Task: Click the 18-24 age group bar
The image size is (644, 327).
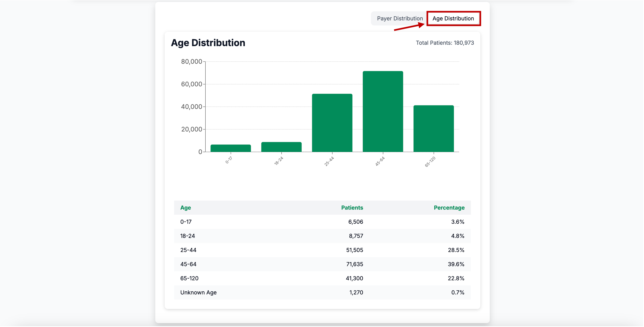Action: pyautogui.click(x=281, y=147)
